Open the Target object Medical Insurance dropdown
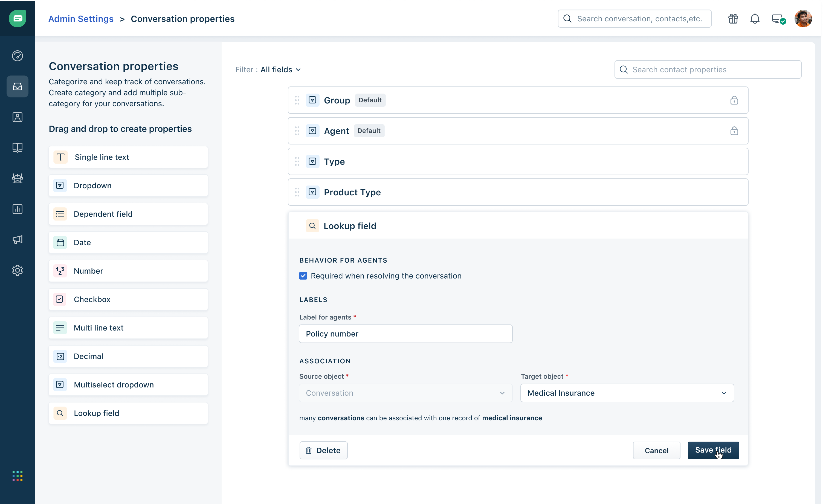The image size is (823, 504). coord(627,393)
